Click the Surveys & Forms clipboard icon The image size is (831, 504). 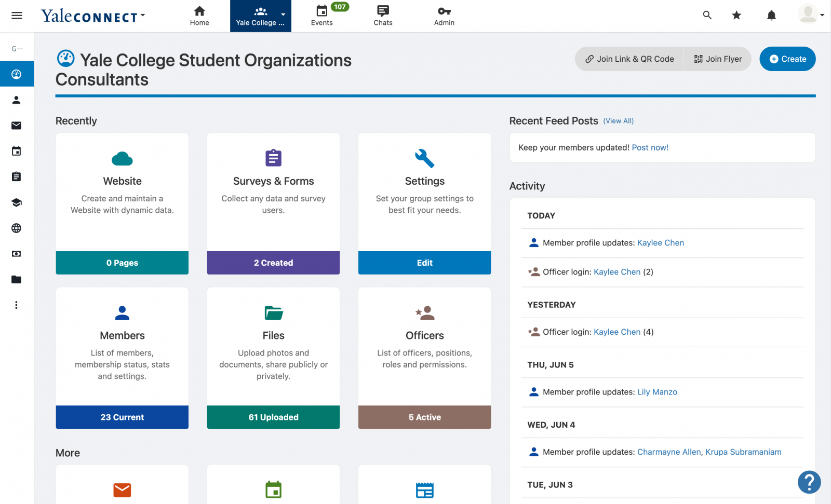273,158
